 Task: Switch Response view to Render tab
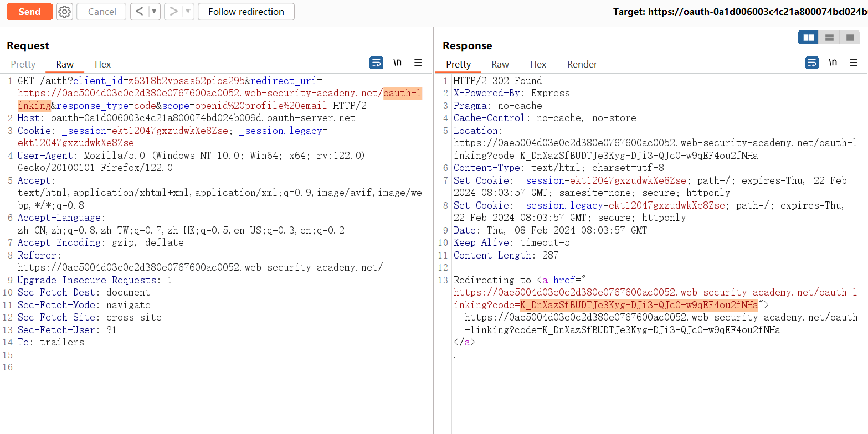(582, 64)
